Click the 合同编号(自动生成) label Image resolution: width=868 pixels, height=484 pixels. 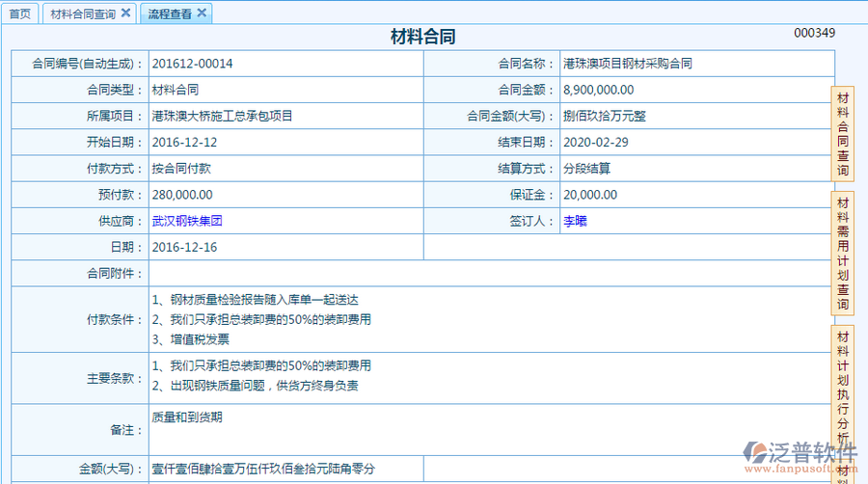tap(87, 64)
